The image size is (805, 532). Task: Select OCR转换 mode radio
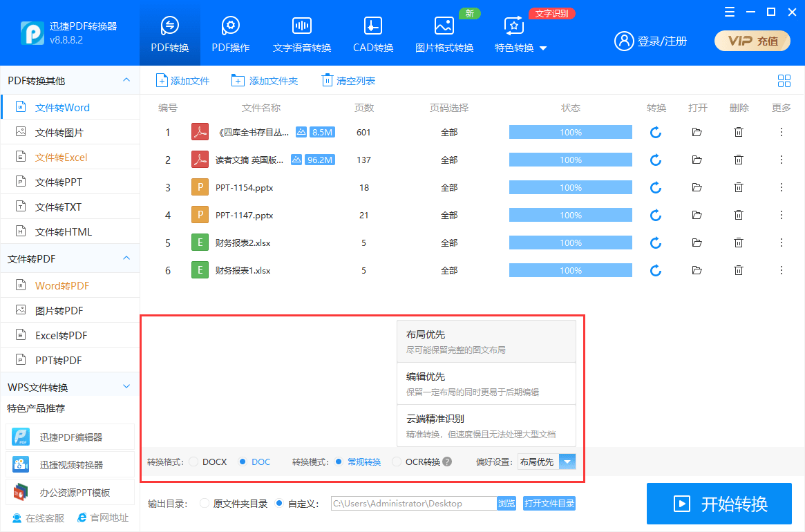[397, 462]
